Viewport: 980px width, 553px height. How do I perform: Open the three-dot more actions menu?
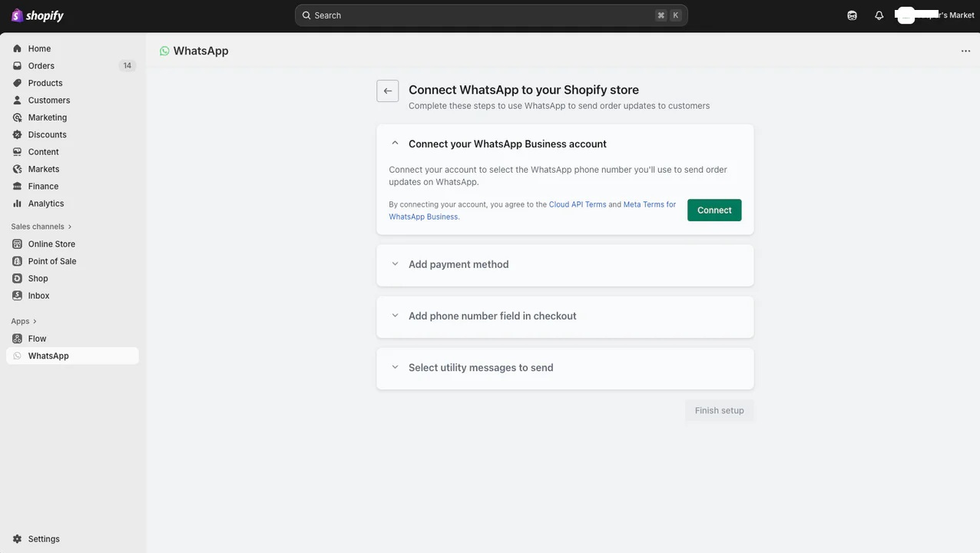[965, 51]
